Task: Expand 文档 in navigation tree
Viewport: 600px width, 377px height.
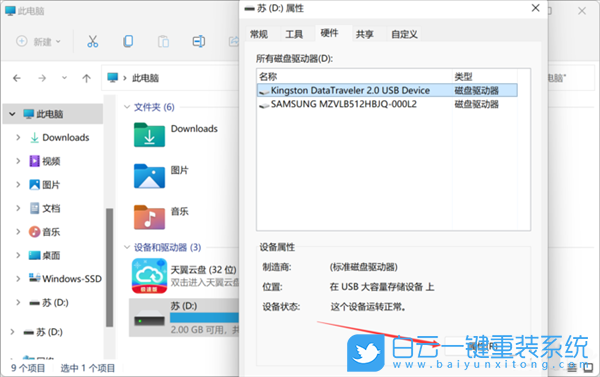Action: tap(18, 208)
